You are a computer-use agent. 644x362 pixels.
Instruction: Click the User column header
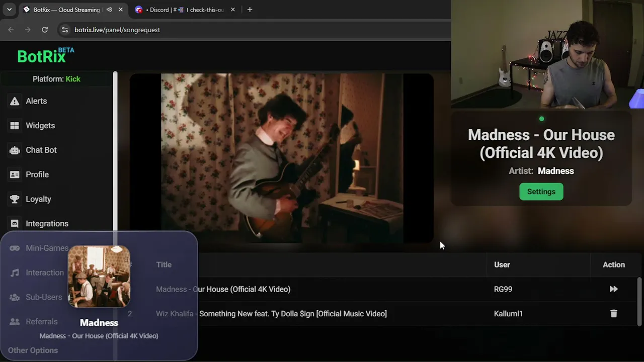502,264
